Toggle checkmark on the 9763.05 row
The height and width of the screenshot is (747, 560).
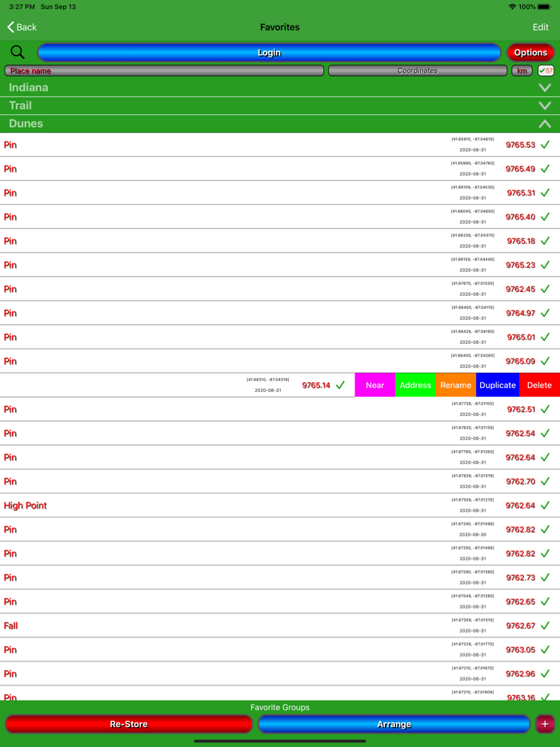(546, 649)
